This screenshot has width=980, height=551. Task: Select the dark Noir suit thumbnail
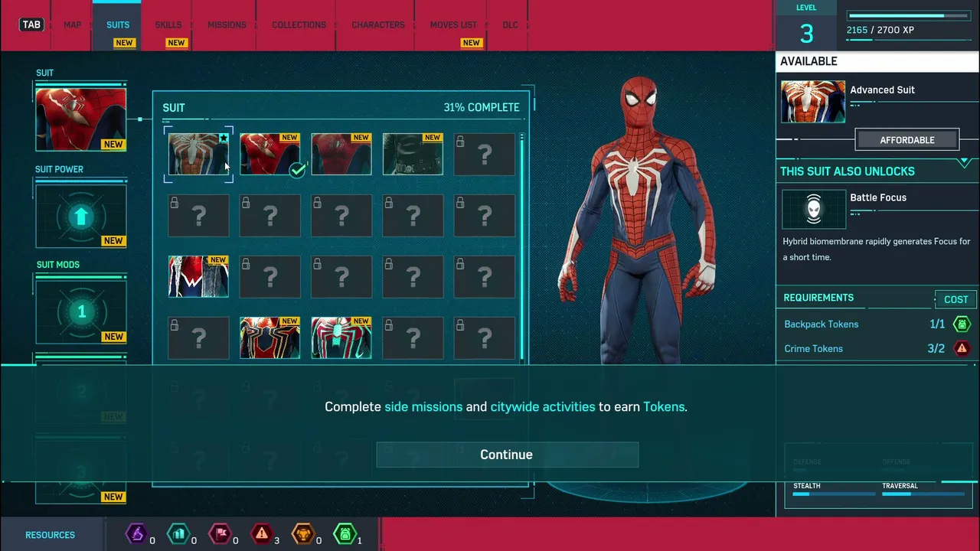413,154
